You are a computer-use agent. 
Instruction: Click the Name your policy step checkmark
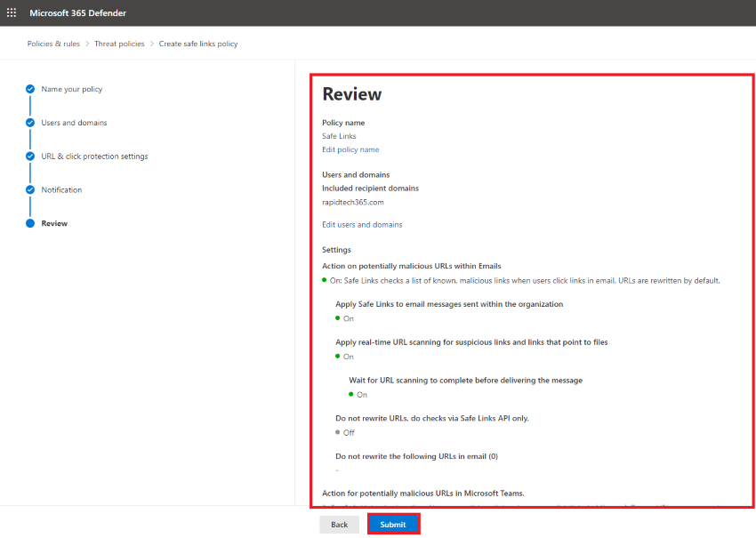[30, 89]
